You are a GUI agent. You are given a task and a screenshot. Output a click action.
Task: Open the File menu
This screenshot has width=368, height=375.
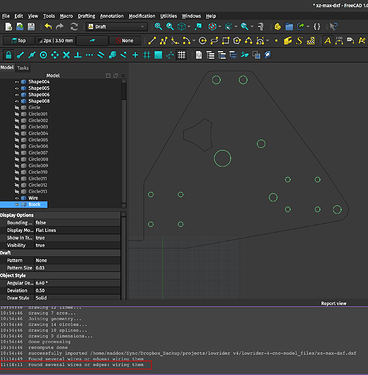coord(6,16)
